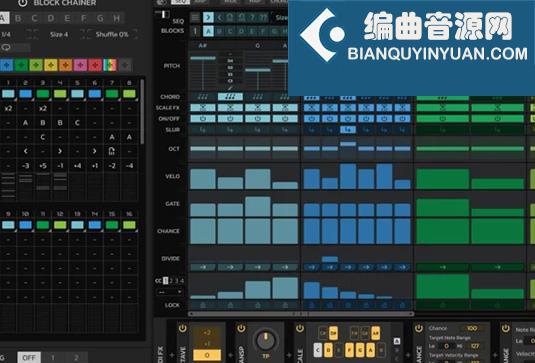This screenshot has width=535, height=363.
Task: Open block selector on chain slot 3
Action: (x=43, y=94)
